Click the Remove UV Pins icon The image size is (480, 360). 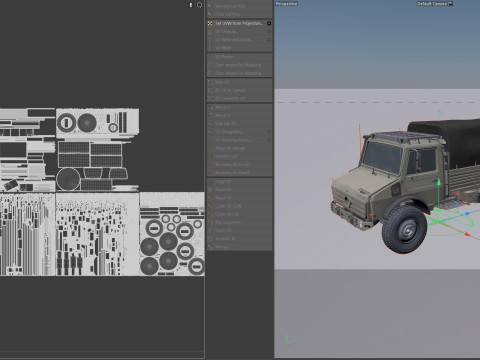[x=210, y=6]
